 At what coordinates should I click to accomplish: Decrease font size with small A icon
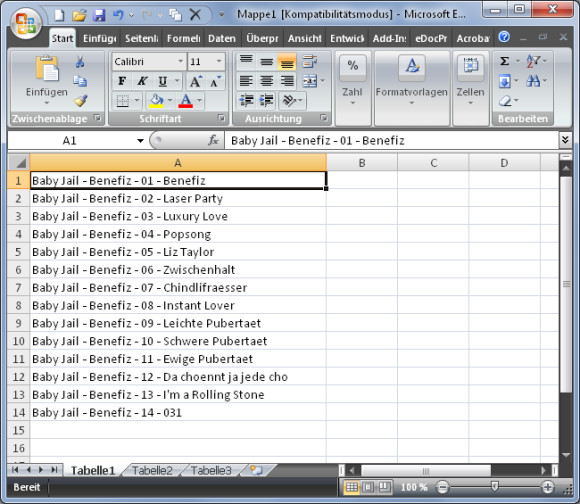coord(215,81)
